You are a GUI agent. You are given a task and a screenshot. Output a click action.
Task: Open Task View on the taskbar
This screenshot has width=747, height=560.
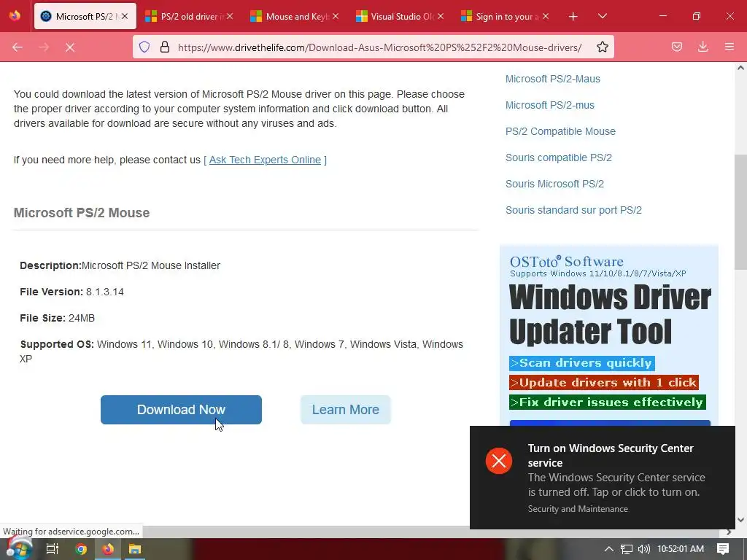click(53, 549)
